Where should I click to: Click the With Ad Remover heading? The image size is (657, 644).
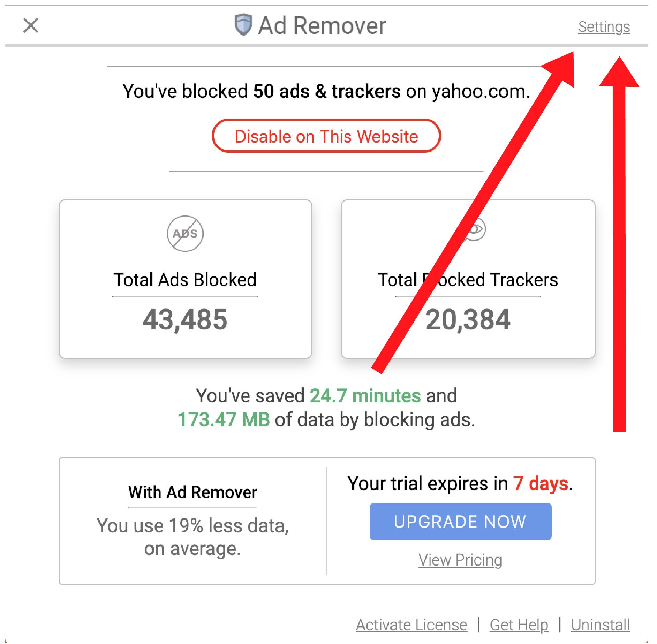[192, 492]
